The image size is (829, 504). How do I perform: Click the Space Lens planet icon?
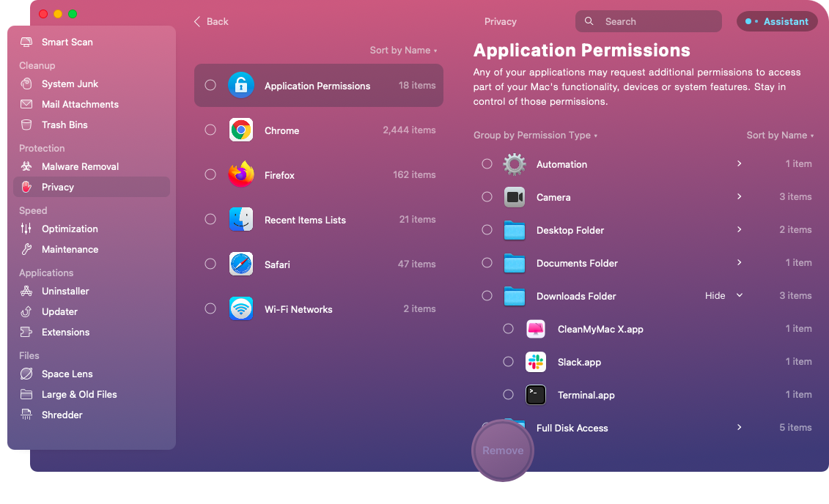26,374
